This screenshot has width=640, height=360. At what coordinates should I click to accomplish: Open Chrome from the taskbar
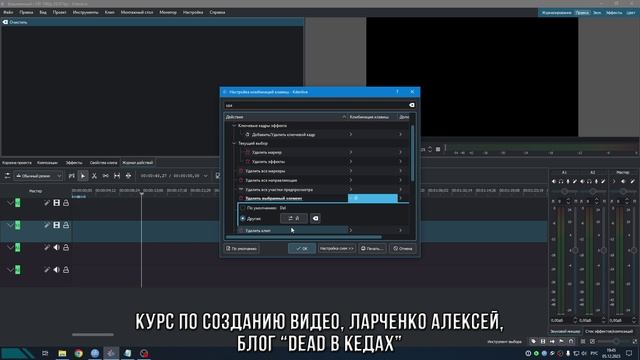point(78,353)
